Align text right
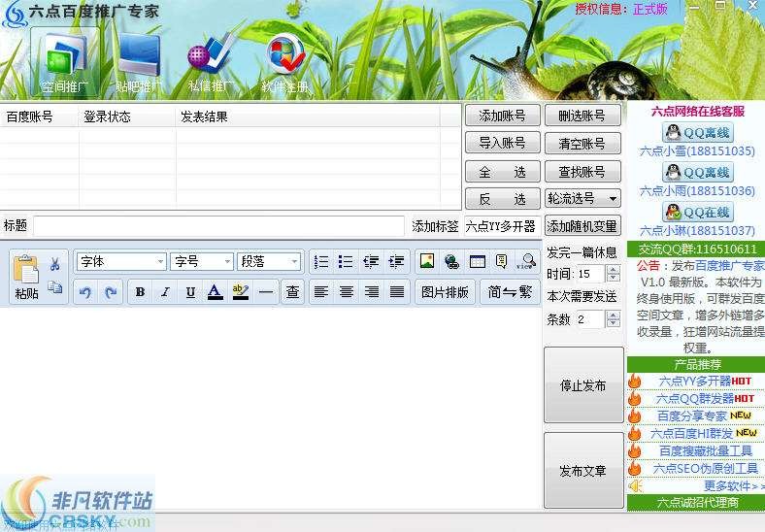 coord(372,292)
